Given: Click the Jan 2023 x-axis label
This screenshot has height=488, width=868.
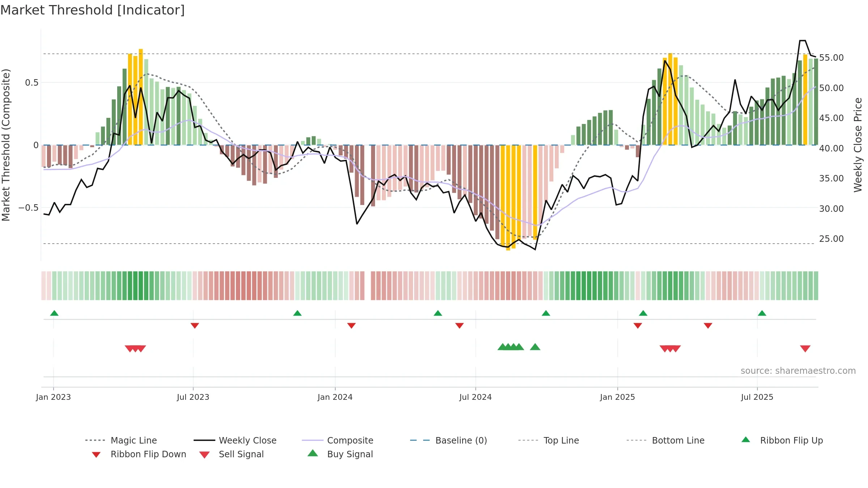Looking at the screenshot, I should [54, 397].
